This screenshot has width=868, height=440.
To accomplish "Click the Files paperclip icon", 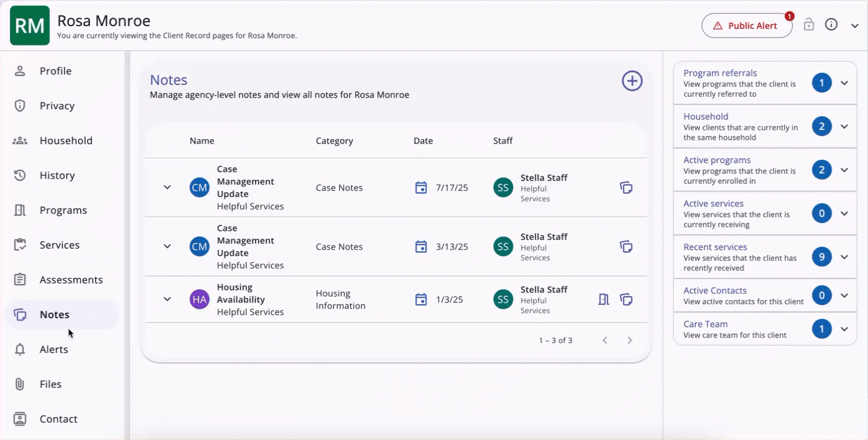I will pyautogui.click(x=20, y=384).
